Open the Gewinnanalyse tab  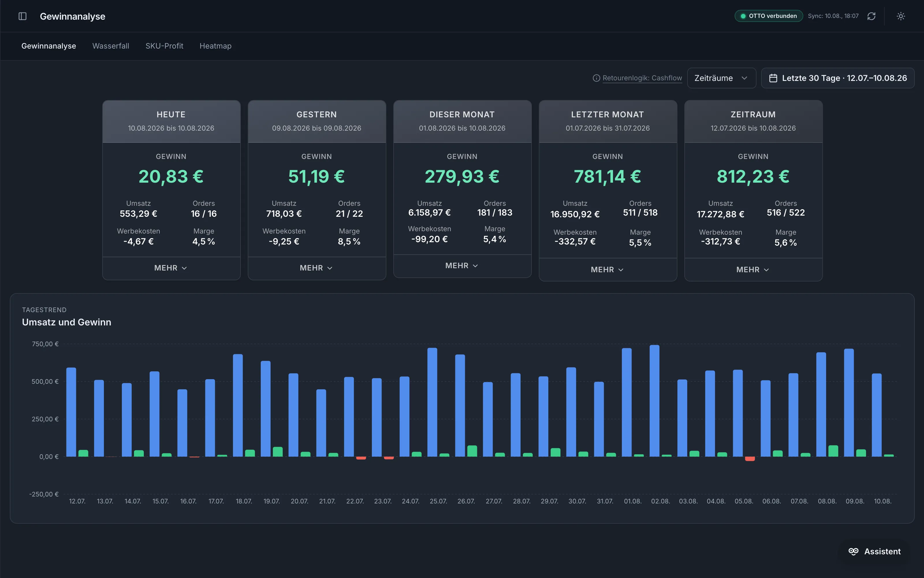49,46
